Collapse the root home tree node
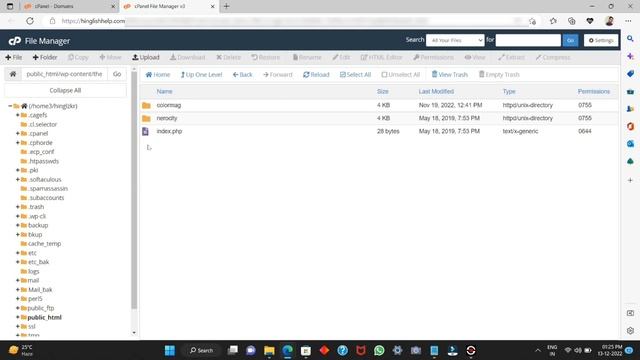 (x=10, y=106)
